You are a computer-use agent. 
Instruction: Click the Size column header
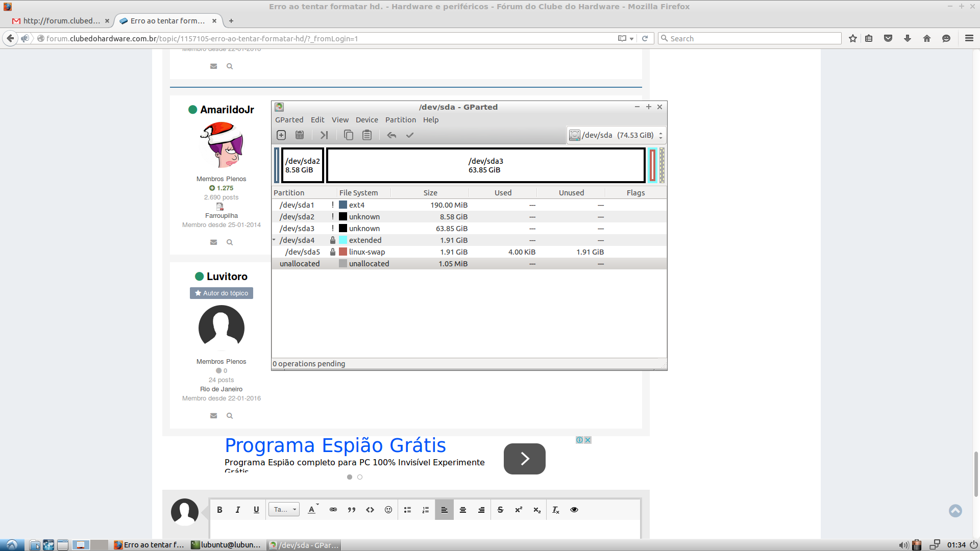point(430,193)
